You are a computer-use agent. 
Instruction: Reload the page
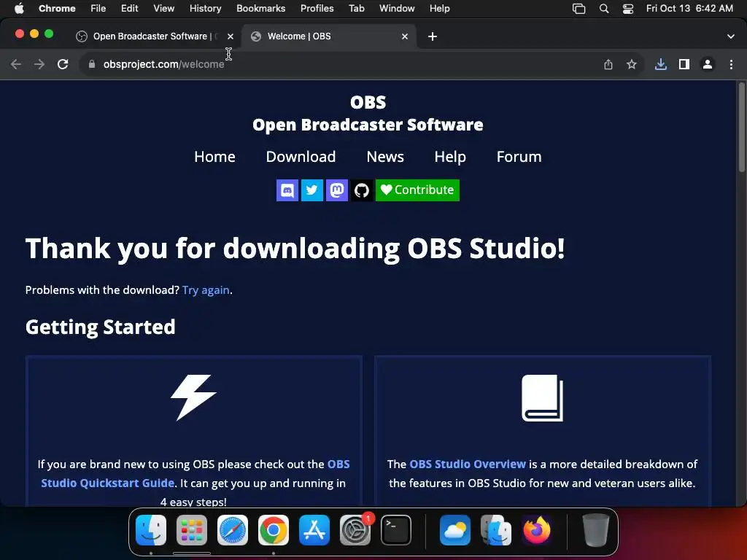[63, 64]
